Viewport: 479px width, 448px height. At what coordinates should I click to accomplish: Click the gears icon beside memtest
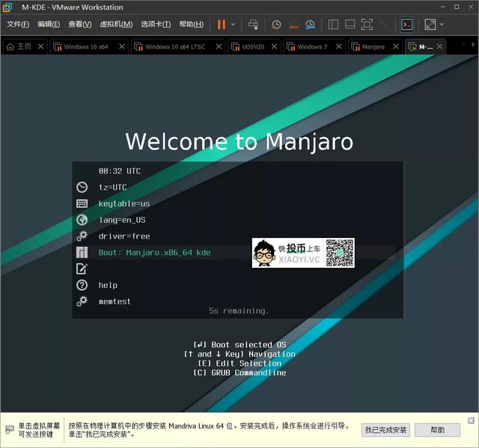[82, 301]
